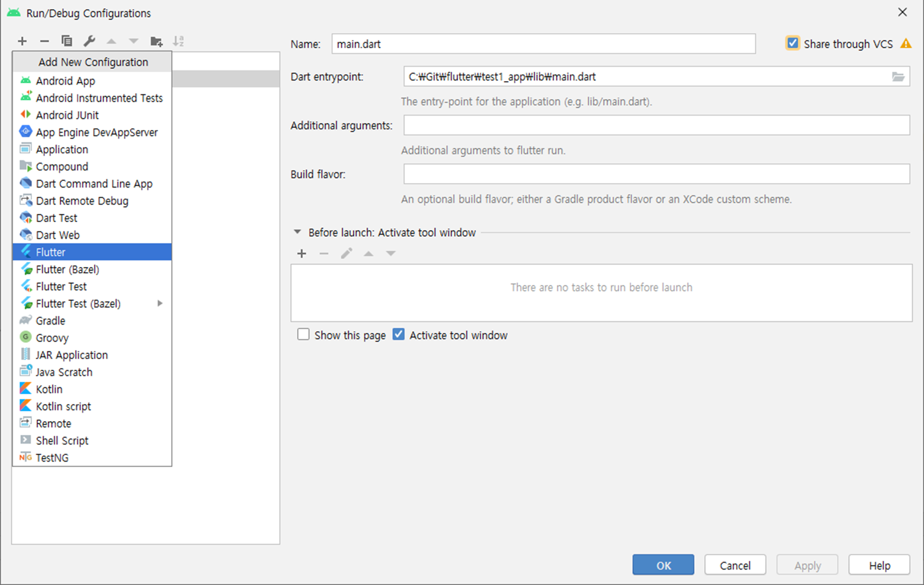The image size is (924, 585).
Task: Click the Build flavor field
Action: tap(657, 174)
